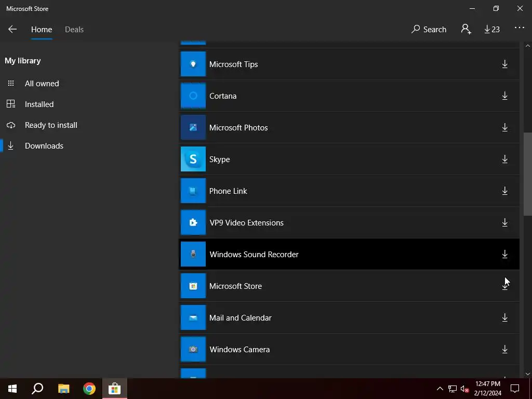The image size is (532, 399).
Task: Open the Windows Start menu
Action: tap(12, 389)
